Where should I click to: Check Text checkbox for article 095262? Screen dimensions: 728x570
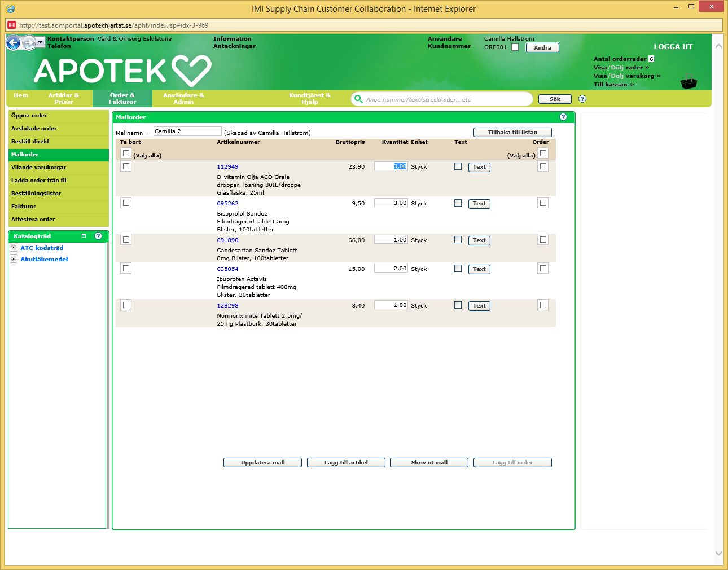458,203
